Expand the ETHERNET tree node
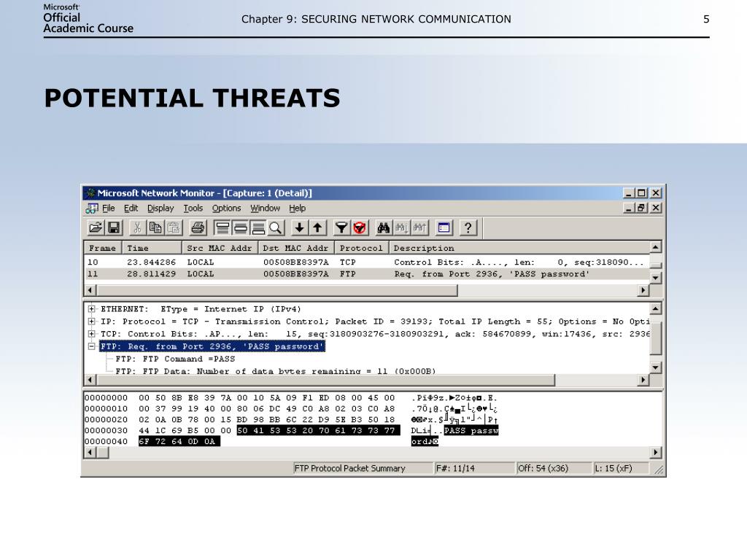This screenshot has height=560, width=747. [91, 309]
